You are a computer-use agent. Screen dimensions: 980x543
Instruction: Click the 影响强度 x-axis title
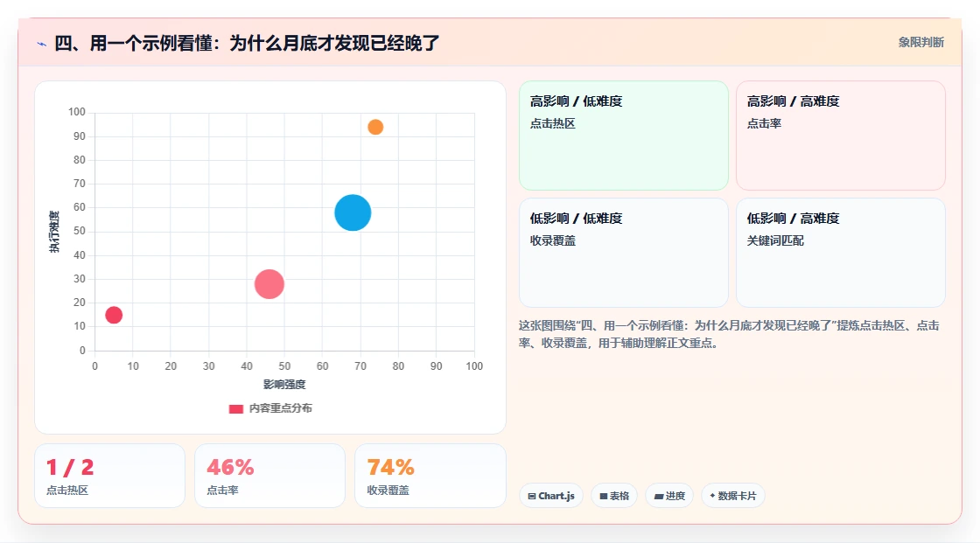pos(284,384)
